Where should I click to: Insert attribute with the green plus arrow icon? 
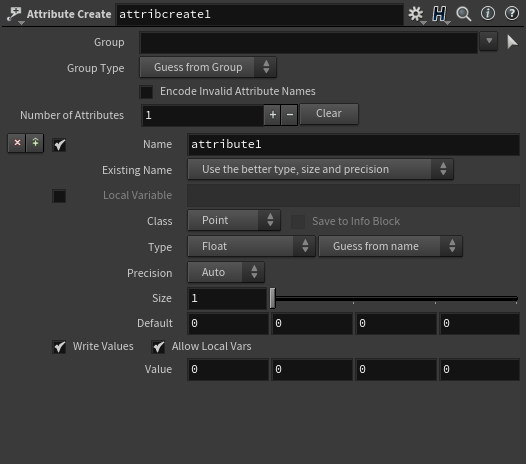pyautogui.click(x=35, y=143)
